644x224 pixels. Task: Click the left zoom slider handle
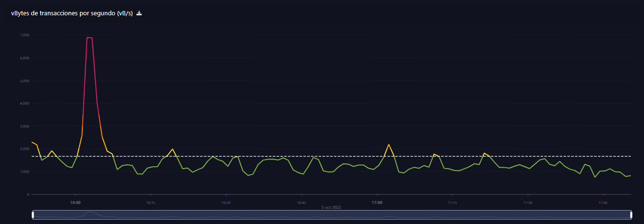[33, 215]
